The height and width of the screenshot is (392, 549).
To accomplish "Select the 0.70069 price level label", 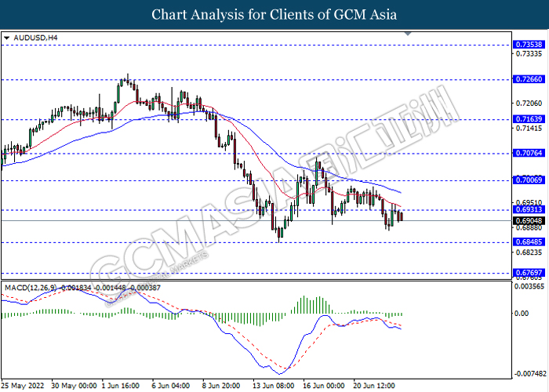I will pyautogui.click(x=529, y=180).
